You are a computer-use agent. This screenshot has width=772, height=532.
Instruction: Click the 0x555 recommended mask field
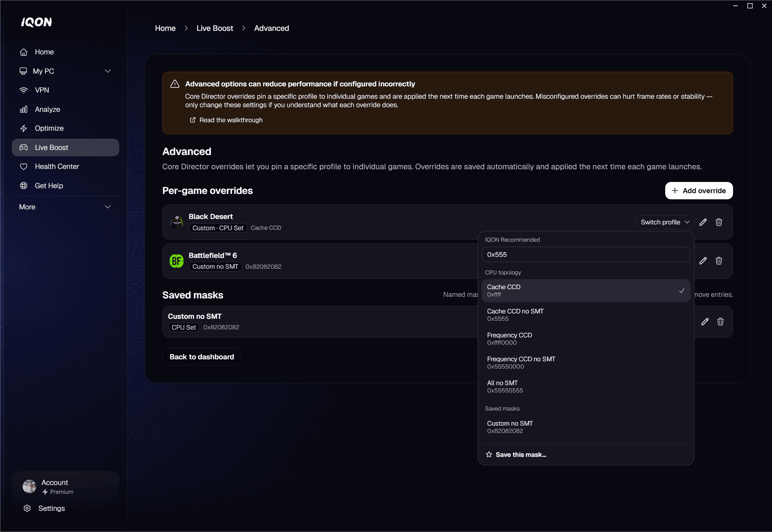click(586, 254)
